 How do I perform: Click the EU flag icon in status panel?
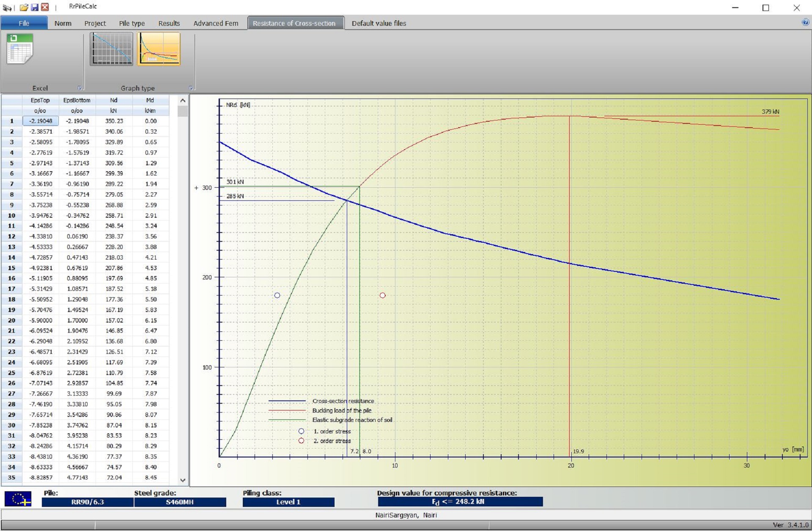[x=18, y=499]
